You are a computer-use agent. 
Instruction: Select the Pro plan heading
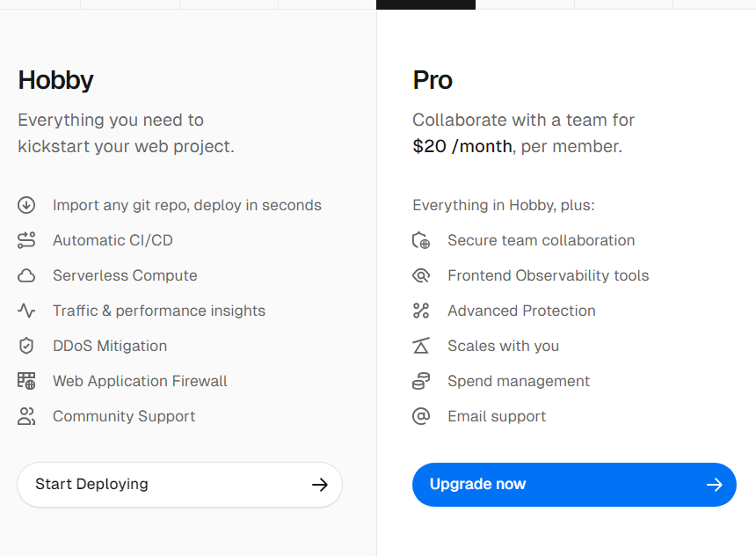coord(433,80)
